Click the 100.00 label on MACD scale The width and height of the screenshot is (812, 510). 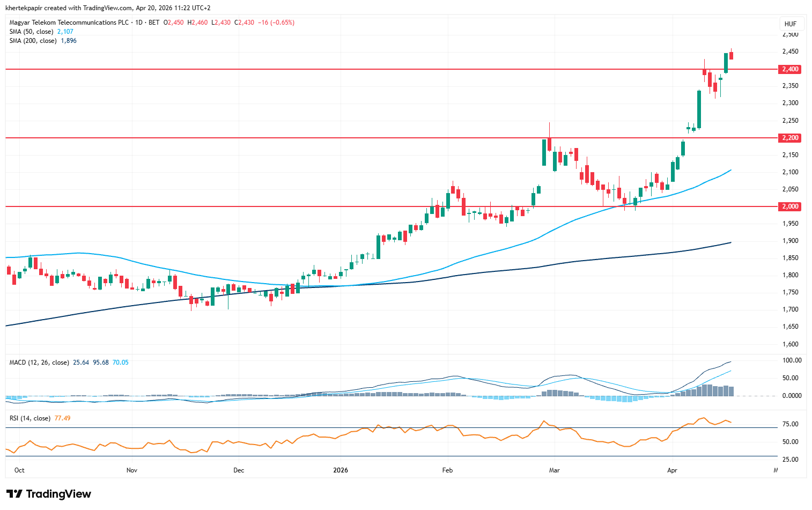tap(792, 360)
